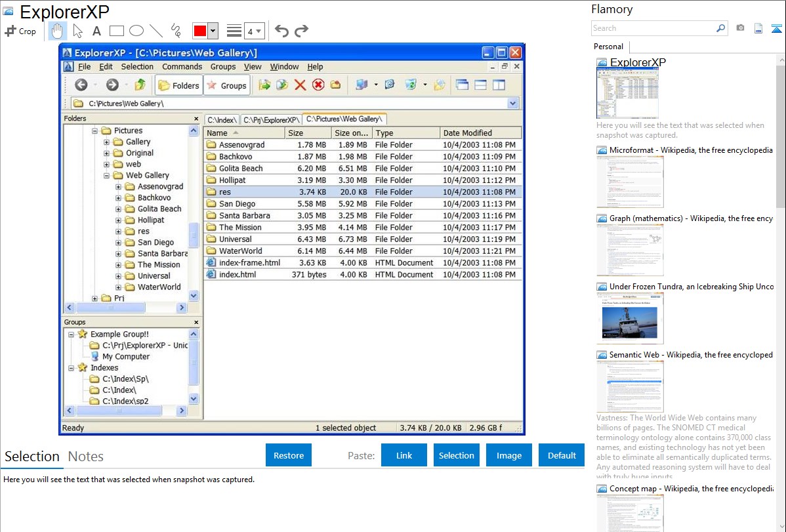Choose the freehand scribble tool
786x532 pixels.
176,31
